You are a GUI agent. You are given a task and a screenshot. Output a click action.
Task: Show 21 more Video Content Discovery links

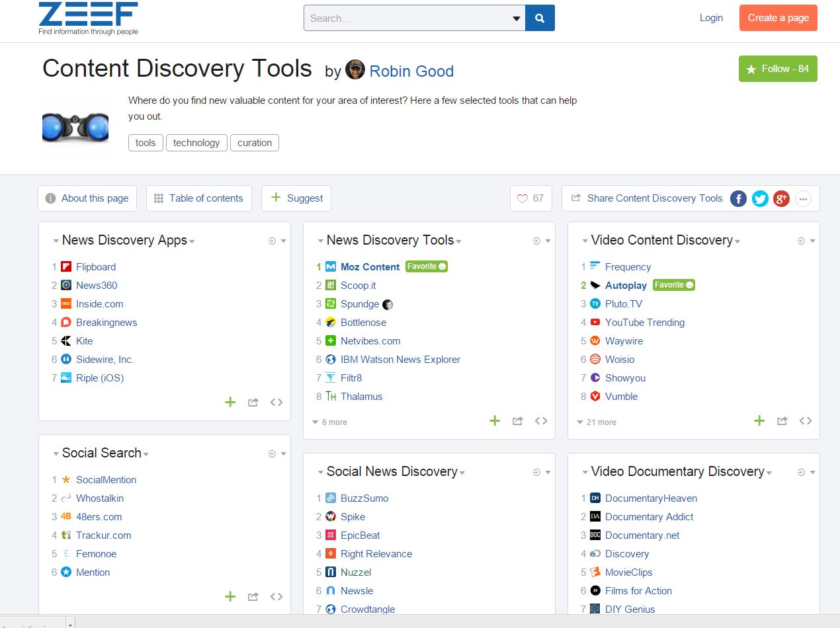[597, 422]
